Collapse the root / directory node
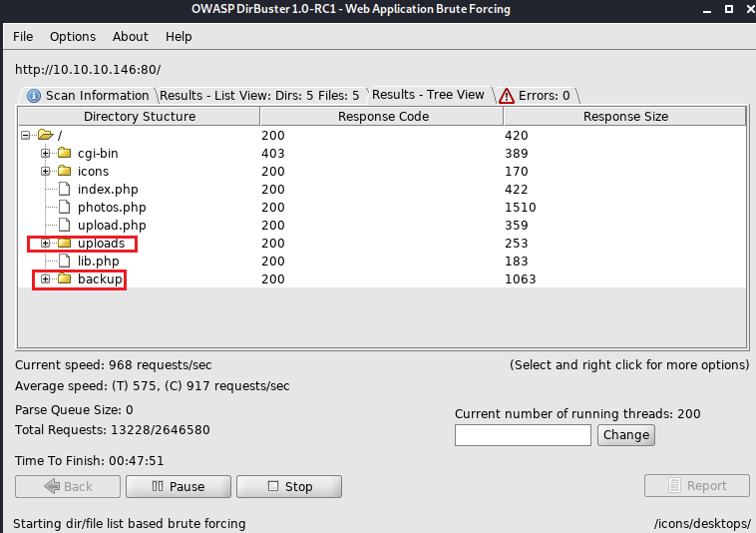 (x=26, y=136)
